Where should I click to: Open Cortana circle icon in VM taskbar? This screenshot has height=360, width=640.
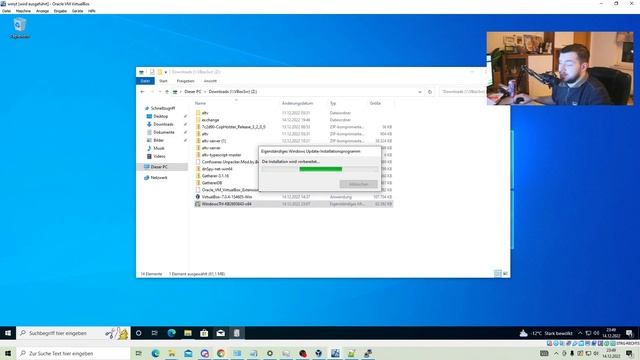click(138, 333)
